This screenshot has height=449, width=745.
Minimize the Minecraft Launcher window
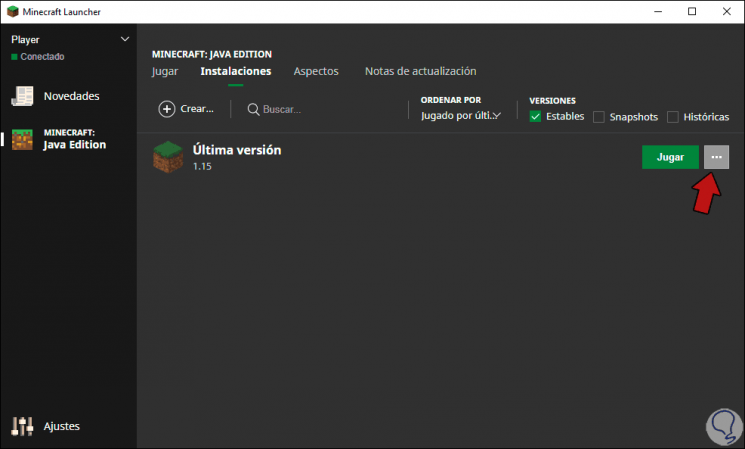(x=658, y=11)
